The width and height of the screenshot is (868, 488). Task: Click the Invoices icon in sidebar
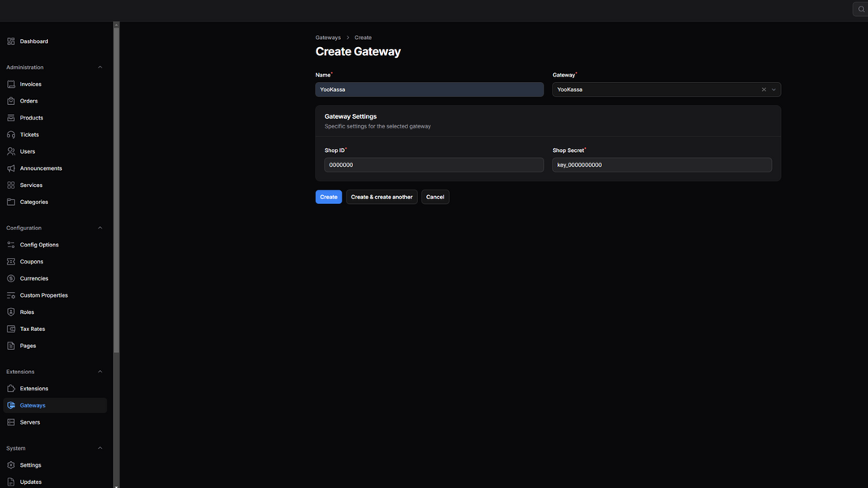point(11,84)
